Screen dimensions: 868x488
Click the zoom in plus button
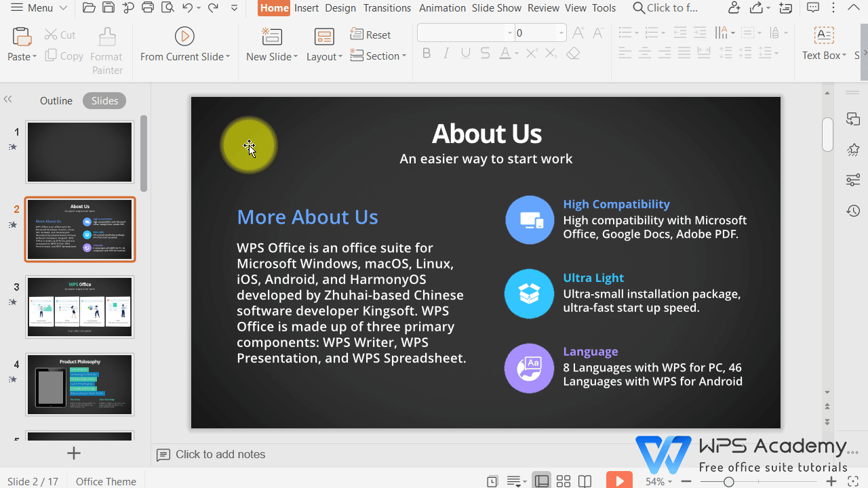coord(832,481)
